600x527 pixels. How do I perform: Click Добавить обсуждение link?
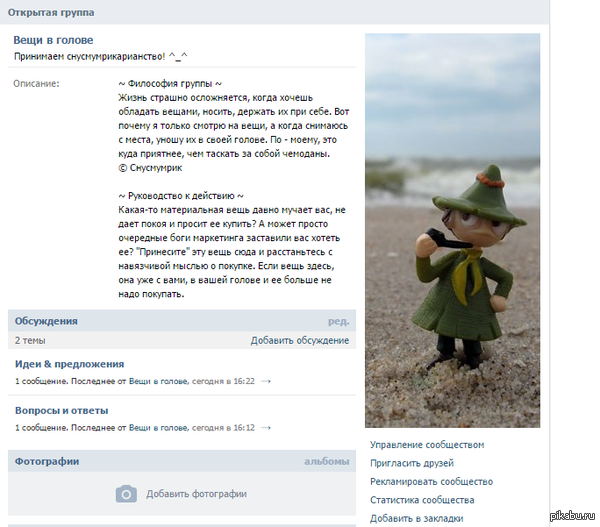[x=300, y=340]
